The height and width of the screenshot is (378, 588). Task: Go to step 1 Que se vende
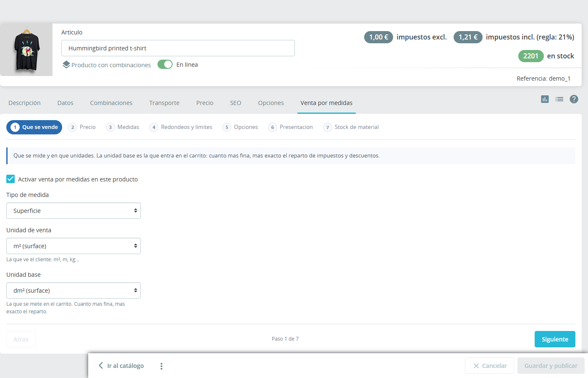pyautogui.click(x=34, y=127)
